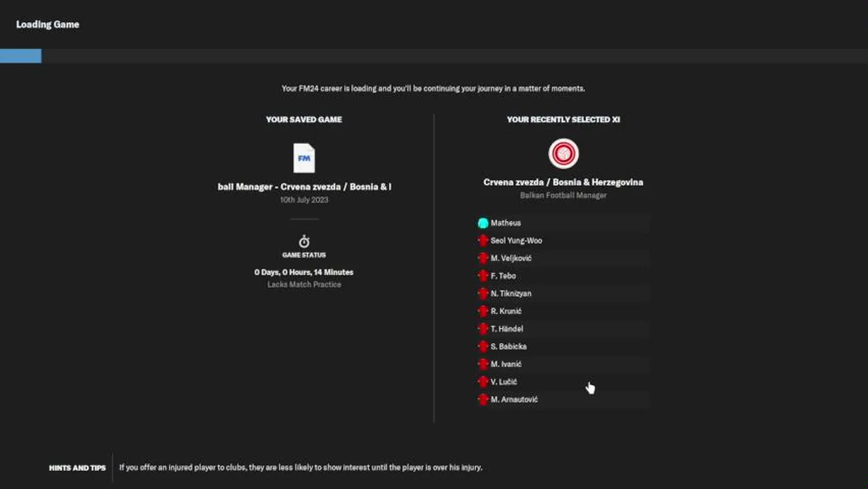Click the Balkan Football Manager subtitle

563,196
